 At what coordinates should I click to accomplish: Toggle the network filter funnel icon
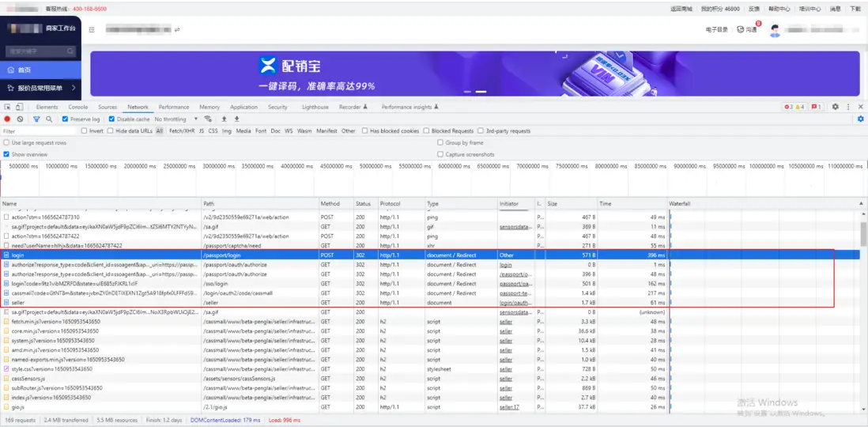(x=36, y=119)
